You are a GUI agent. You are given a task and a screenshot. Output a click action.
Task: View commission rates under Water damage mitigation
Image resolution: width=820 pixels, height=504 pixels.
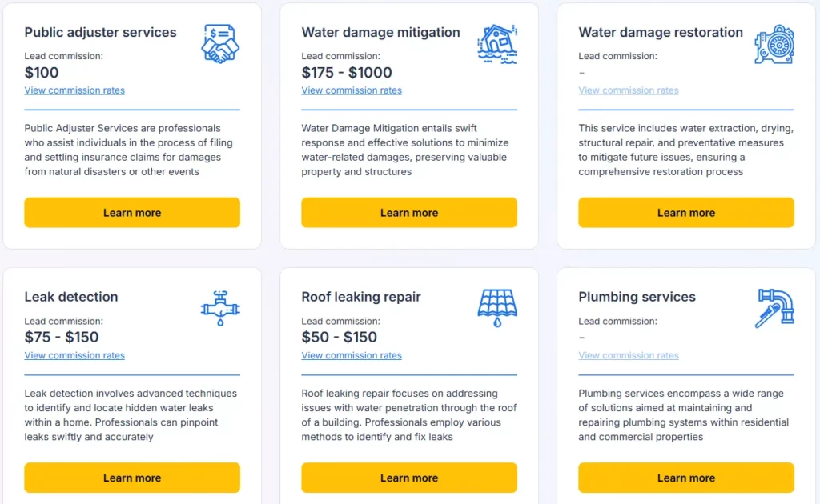point(352,90)
